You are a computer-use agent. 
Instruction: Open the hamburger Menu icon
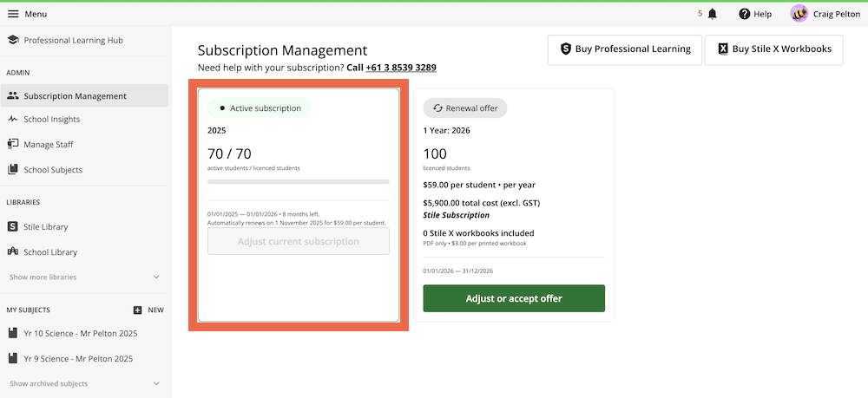pyautogui.click(x=13, y=14)
